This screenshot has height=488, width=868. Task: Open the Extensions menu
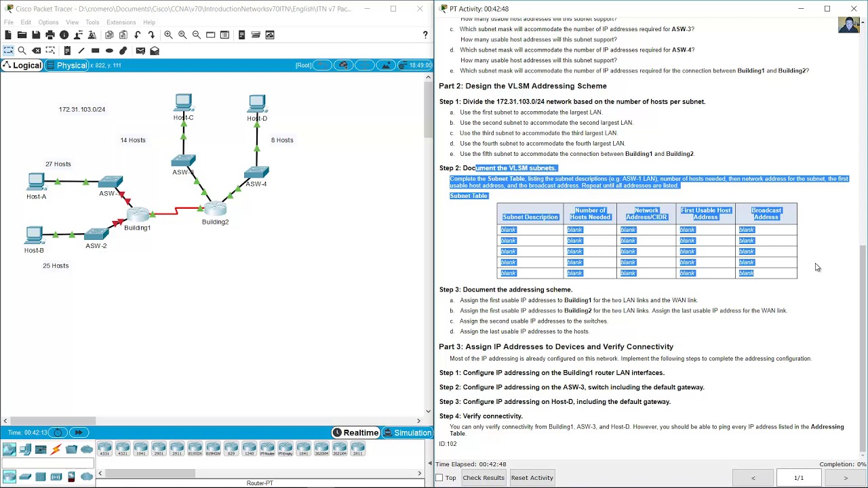click(x=121, y=22)
